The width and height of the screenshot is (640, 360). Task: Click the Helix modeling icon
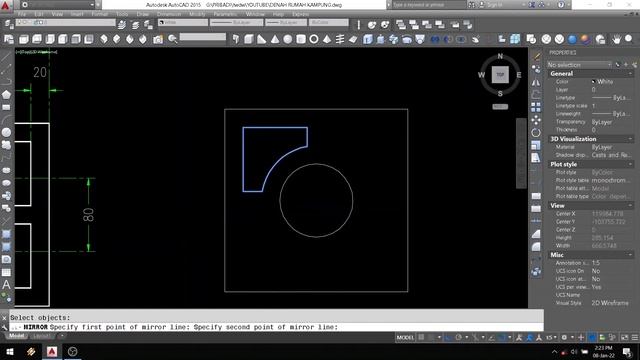tap(340, 39)
